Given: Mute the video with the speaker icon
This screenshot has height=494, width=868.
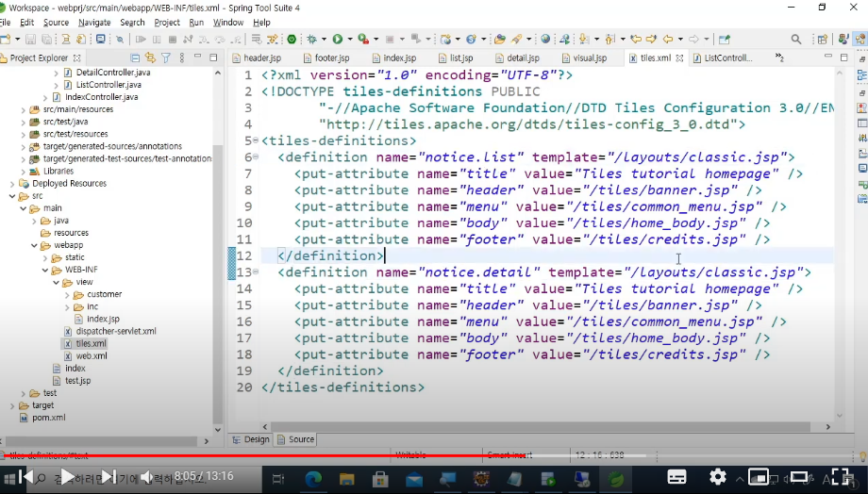Looking at the screenshot, I should (x=145, y=476).
